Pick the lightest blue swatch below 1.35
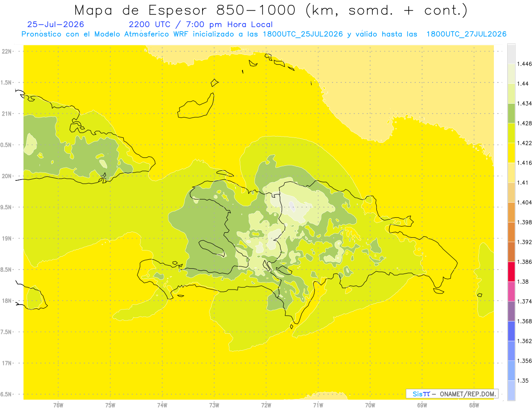 [511, 391]
